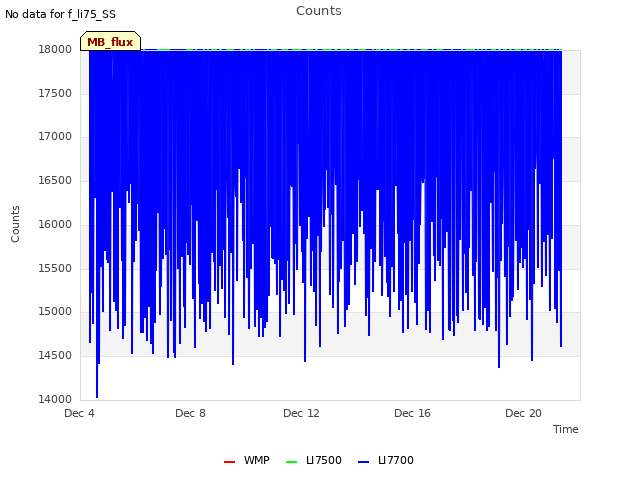The width and height of the screenshot is (640, 480).
Task: Toggle the LI7700 legend entry
Action: click(x=386, y=460)
